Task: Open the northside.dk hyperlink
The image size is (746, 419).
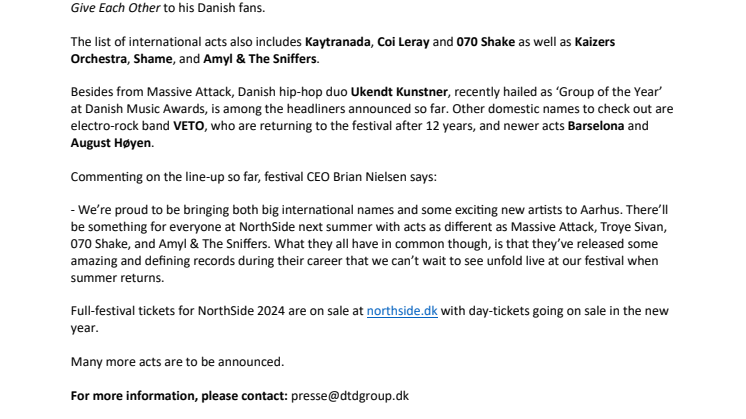Action: point(402,311)
